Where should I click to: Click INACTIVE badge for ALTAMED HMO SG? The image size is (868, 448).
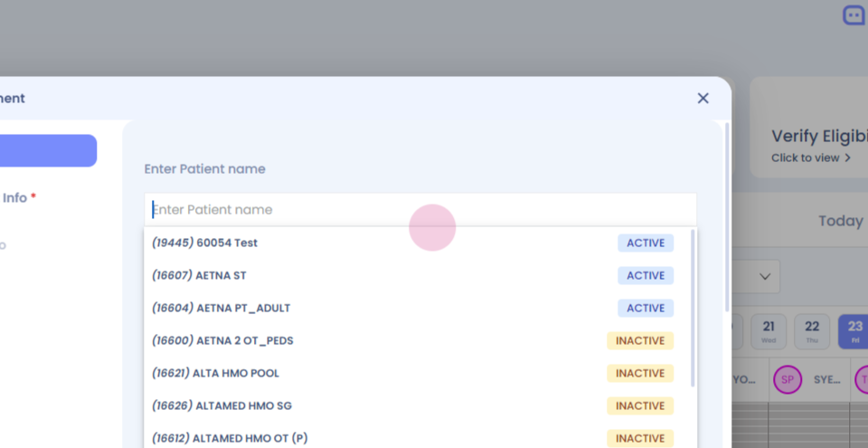click(640, 405)
